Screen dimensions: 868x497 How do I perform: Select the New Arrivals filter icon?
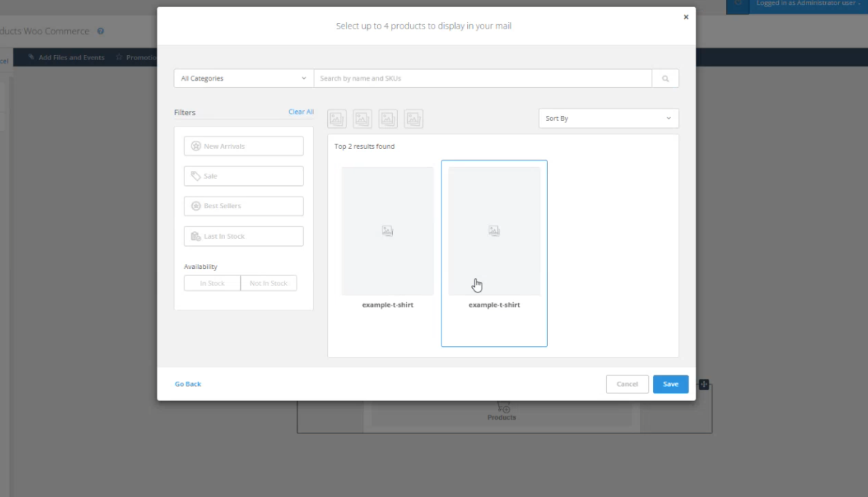(x=196, y=145)
